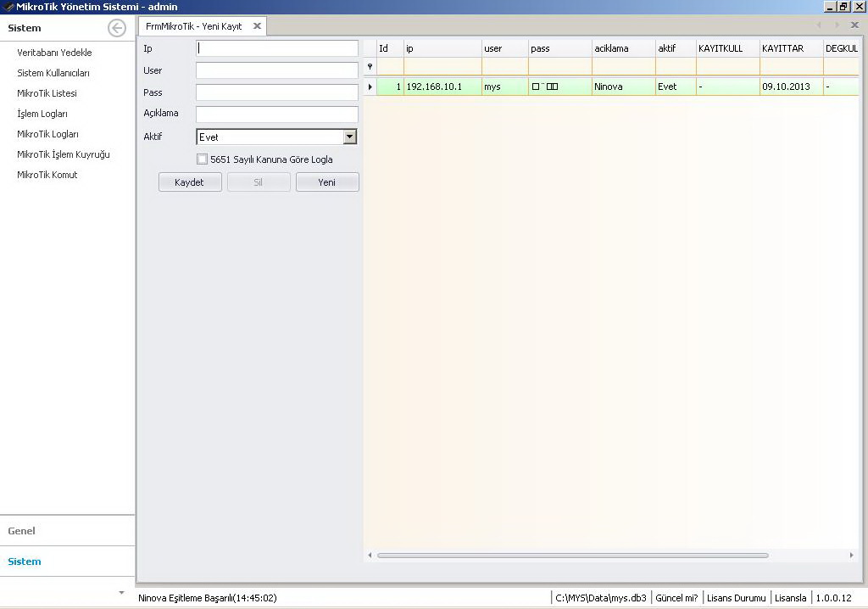Open the Aktif dropdown
This screenshot has width=868, height=609.
click(350, 137)
